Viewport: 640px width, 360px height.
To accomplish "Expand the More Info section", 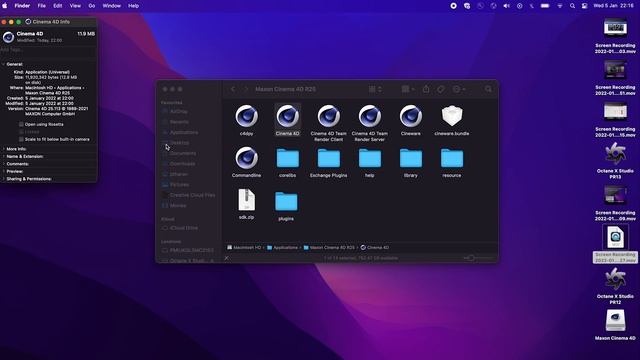I will [4, 149].
